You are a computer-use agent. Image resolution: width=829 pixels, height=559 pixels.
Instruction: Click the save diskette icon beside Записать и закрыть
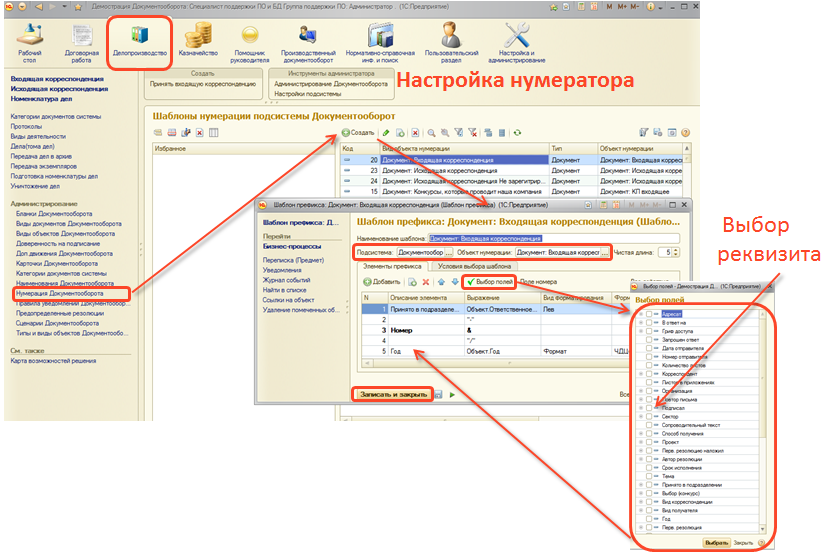pyautogui.click(x=438, y=395)
